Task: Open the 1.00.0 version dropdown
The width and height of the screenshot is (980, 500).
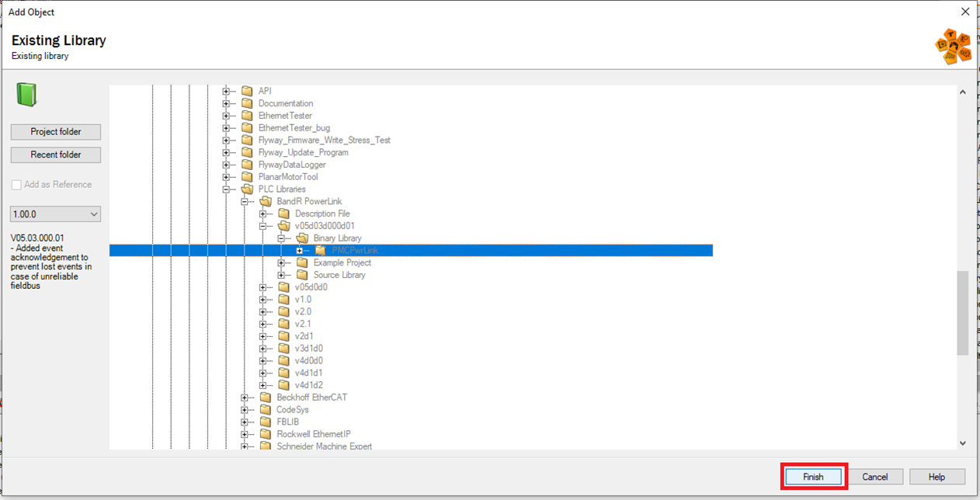Action: point(56,214)
